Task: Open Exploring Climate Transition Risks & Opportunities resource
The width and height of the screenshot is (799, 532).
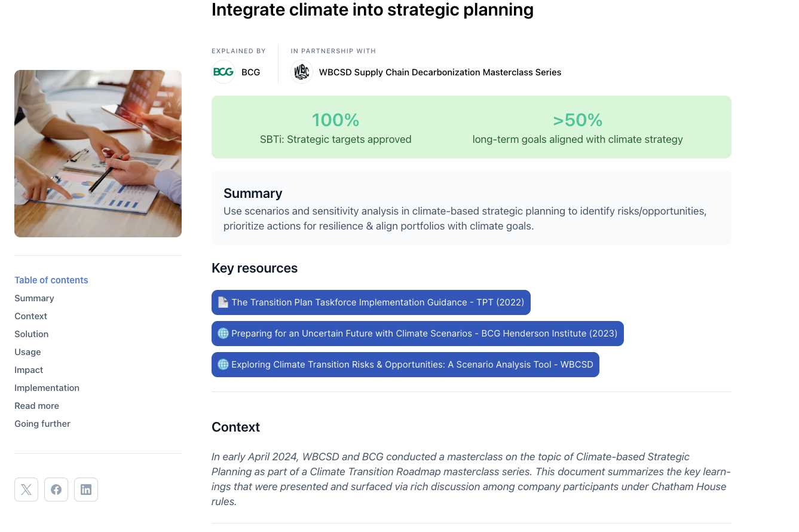Action: click(x=412, y=365)
